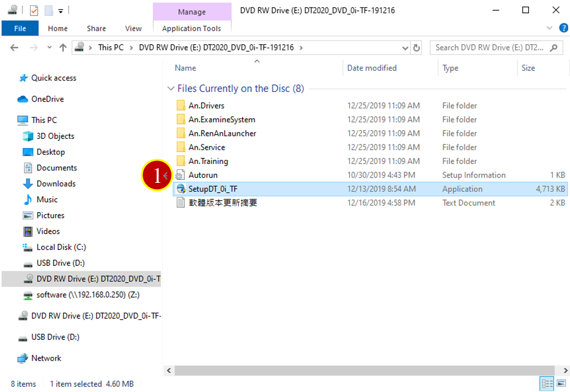Image resolution: width=570 pixels, height=392 pixels.
Task: Go forward with the Forward arrow
Action: (x=34, y=48)
